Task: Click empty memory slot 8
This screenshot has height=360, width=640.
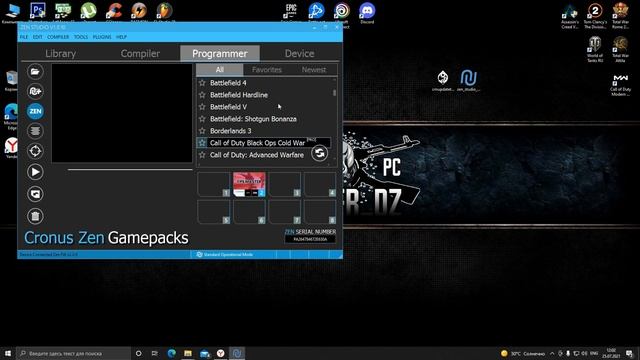Action: point(320,212)
